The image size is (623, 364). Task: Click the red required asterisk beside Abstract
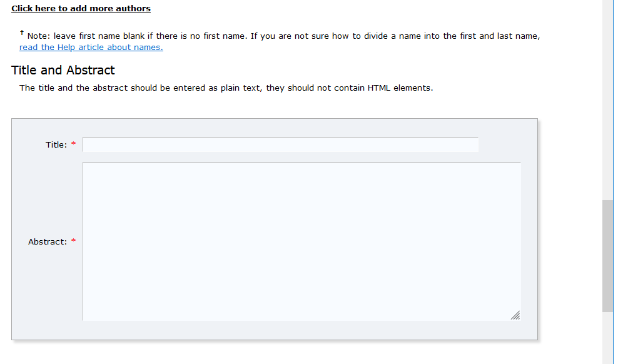(73, 241)
